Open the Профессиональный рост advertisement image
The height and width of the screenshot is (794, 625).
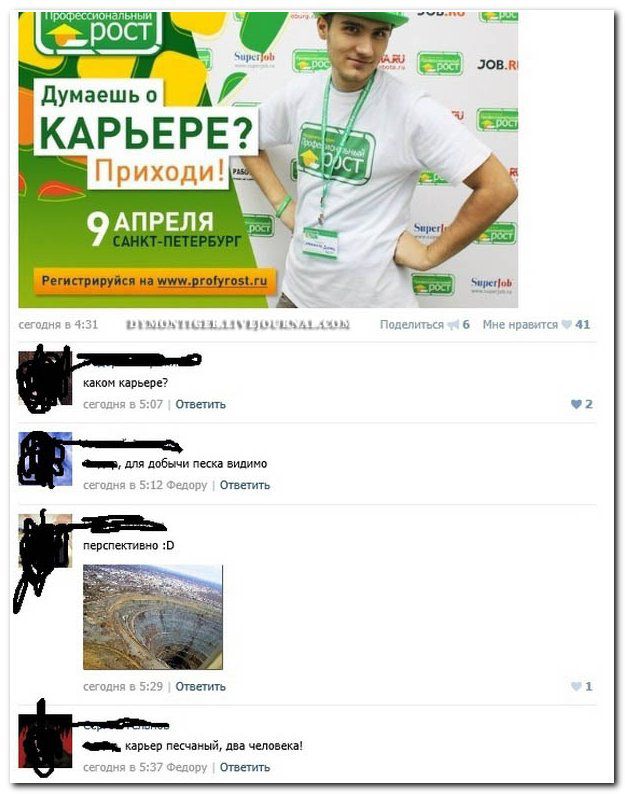point(268,160)
